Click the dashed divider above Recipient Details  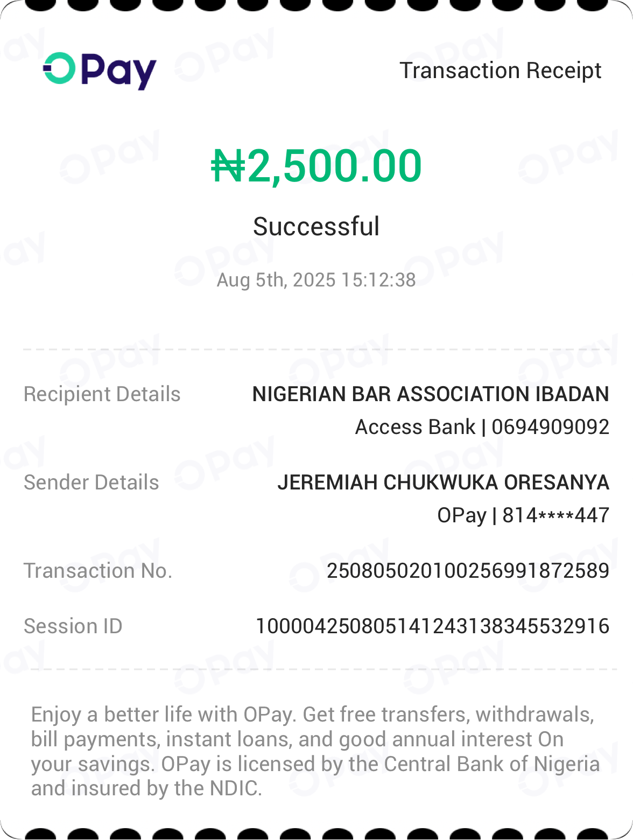click(316, 349)
